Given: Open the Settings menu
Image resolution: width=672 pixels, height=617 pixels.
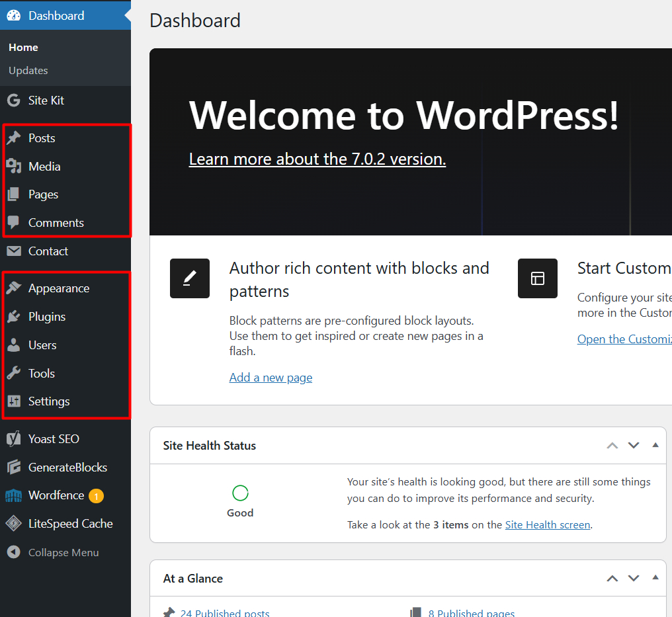Looking at the screenshot, I should coord(65,401).
